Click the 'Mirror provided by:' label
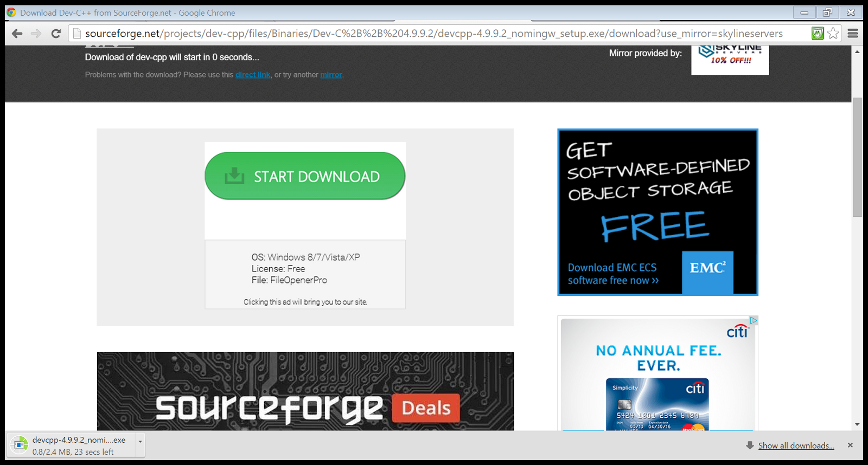This screenshot has height=465, width=868. click(x=646, y=53)
